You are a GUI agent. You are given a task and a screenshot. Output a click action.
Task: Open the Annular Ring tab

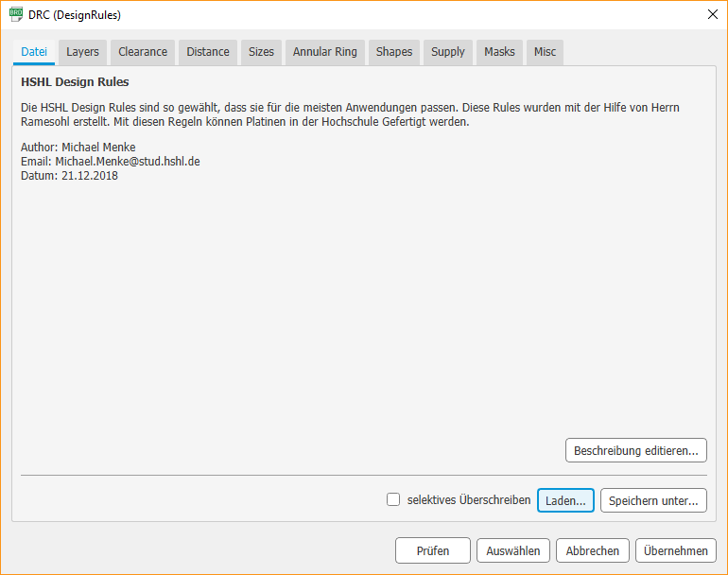[325, 52]
